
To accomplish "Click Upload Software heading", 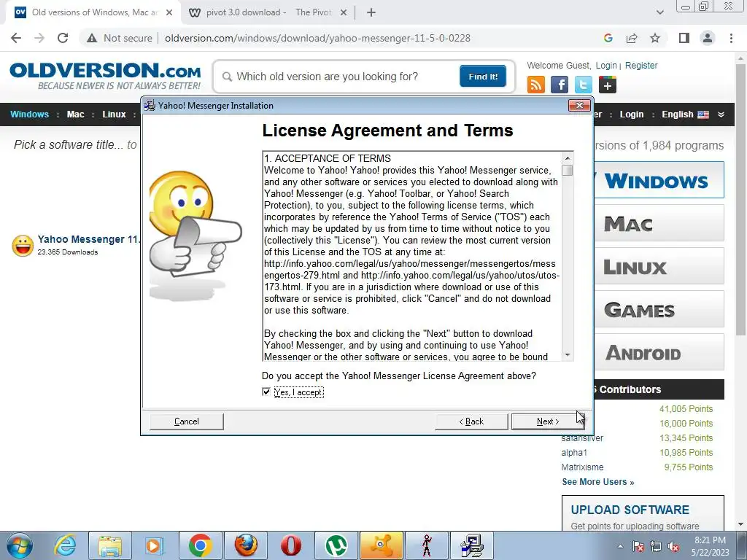I will [x=630, y=510].
